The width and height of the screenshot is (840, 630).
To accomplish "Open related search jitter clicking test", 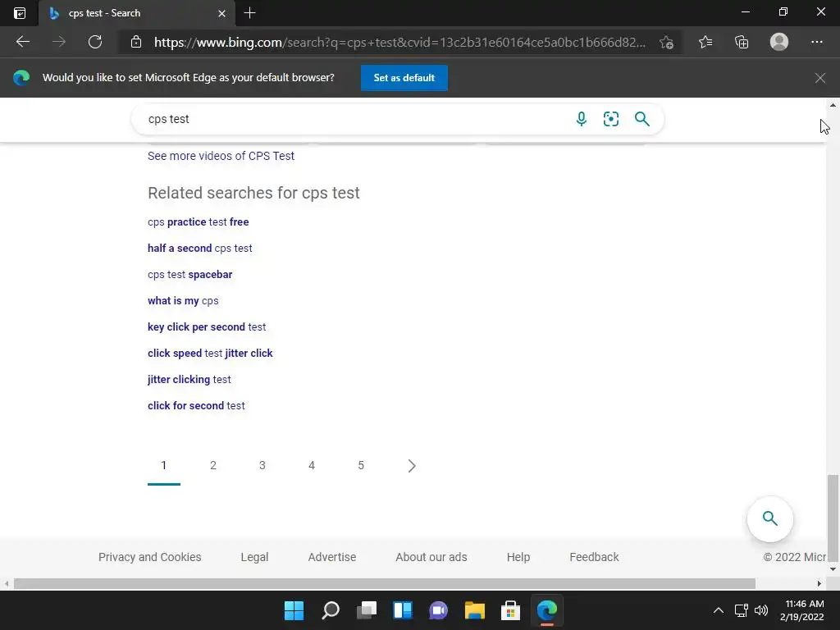I will pos(189,379).
